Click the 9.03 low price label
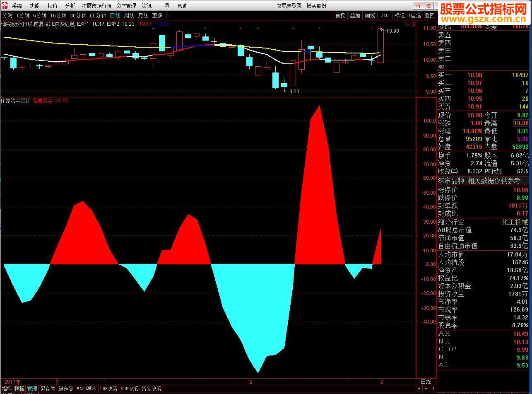This screenshot has width=532, height=394. 294,91
